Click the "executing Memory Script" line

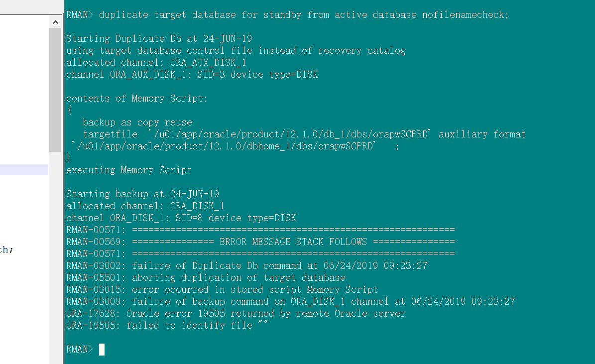(x=129, y=170)
